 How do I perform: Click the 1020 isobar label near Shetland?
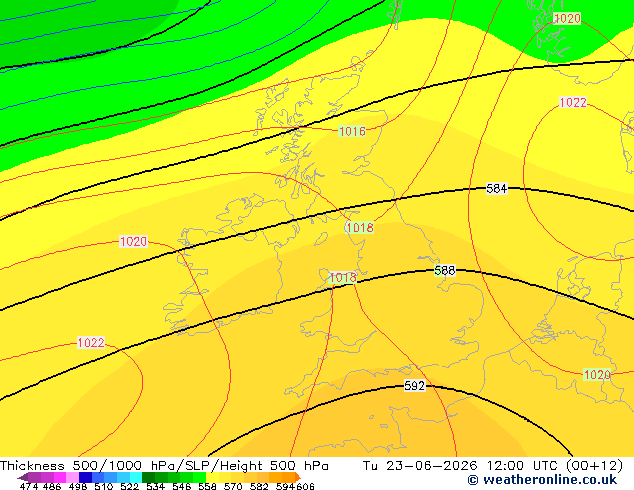pyautogui.click(x=567, y=18)
